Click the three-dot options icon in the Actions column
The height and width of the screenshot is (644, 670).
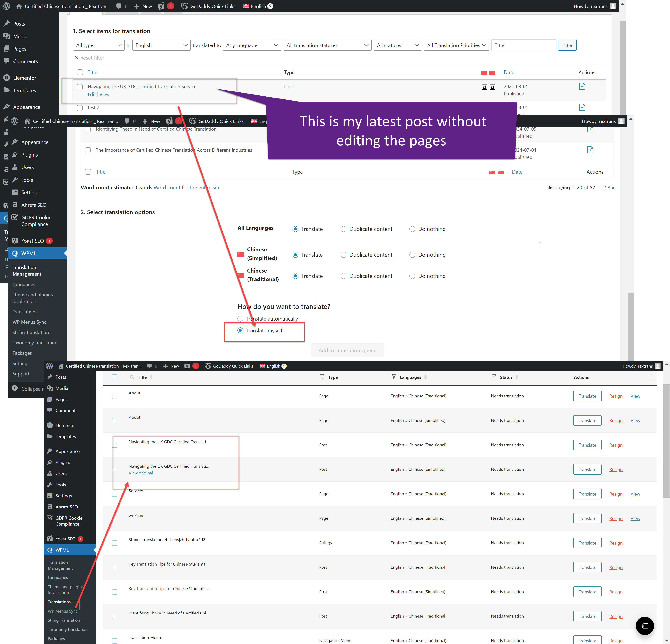[651, 377]
